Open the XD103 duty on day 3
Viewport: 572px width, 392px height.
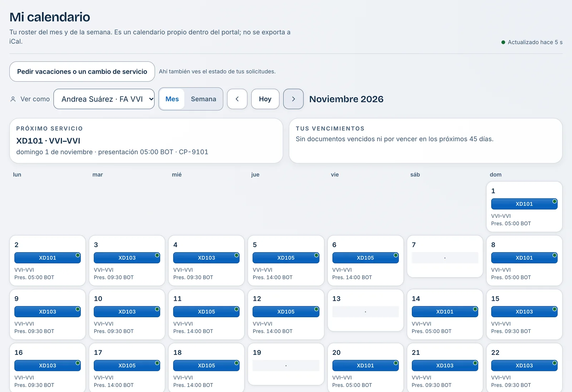pos(127,258)
